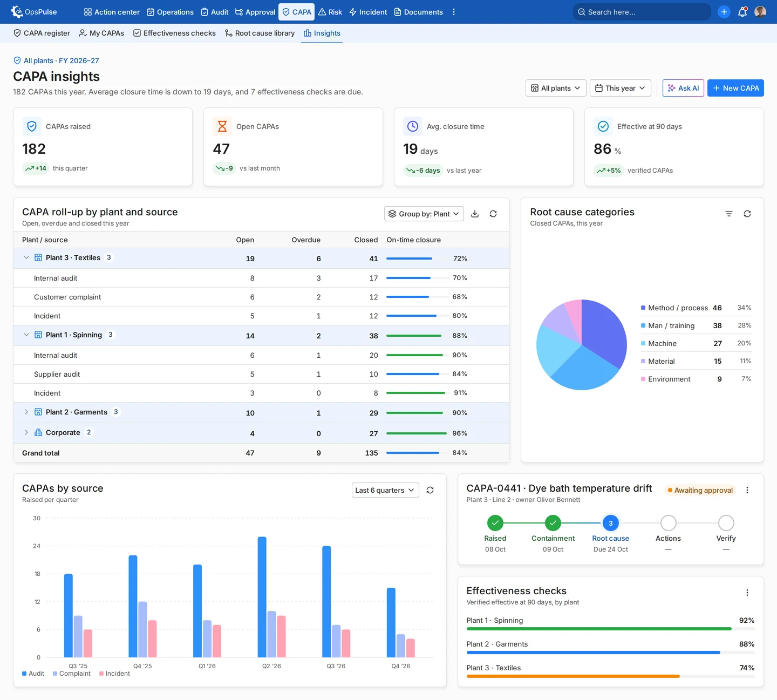The width and height of the screenshot is (777, 700).
Task: Refresh the CAPAs by source chart
Action: (430, 490)
